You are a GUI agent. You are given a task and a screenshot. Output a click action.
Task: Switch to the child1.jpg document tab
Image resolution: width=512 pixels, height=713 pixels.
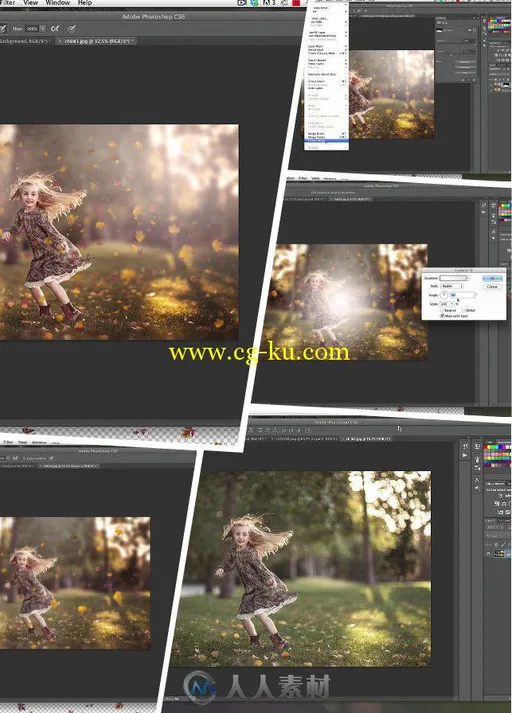(96, 41)
